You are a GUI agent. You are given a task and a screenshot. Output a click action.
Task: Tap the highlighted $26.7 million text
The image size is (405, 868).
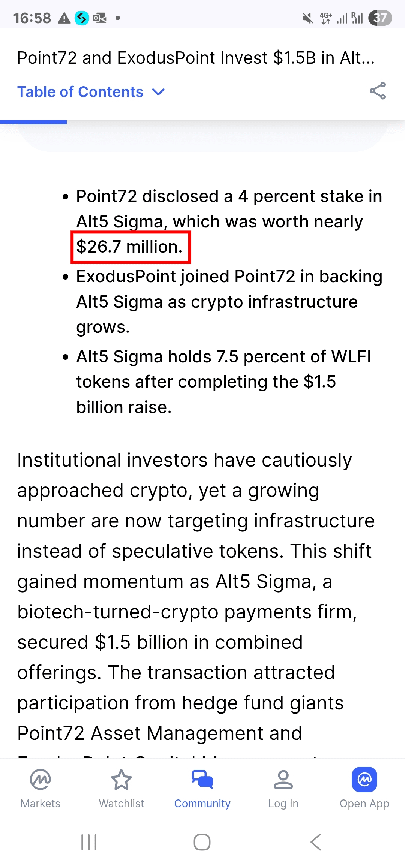130,247
